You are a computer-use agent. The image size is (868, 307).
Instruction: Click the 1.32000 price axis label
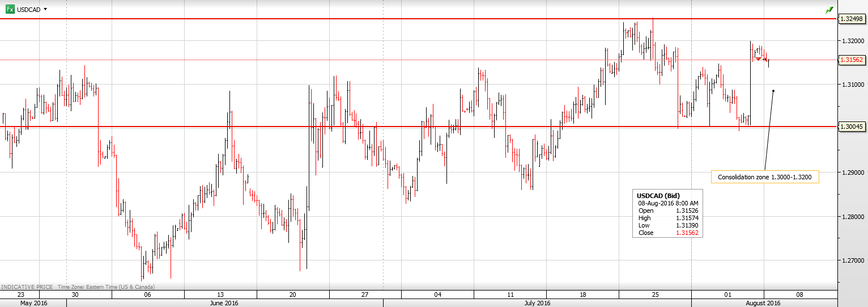click(x=852, y=41)
